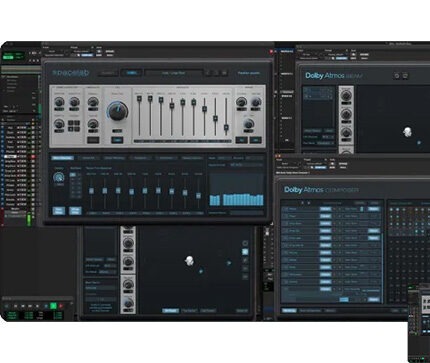
Task: Click the right dark button at Spacelab's right-section bottom
Action: tap(256, 140)
